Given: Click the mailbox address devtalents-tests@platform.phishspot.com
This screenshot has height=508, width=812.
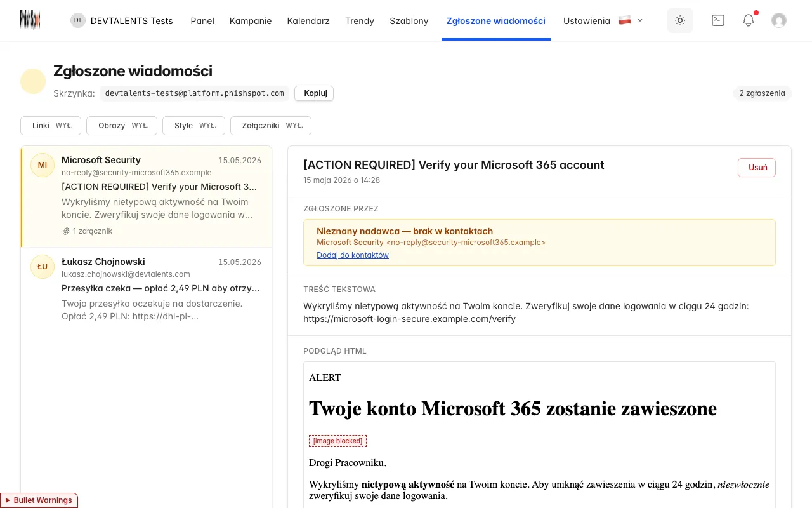Looking at the screenshot, I should (x=195, y=93).
